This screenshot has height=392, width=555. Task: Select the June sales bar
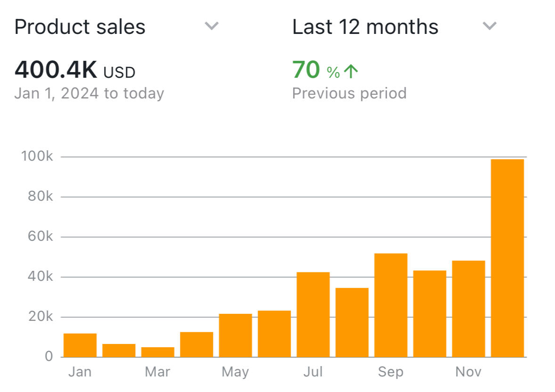(x=274, y=334)
